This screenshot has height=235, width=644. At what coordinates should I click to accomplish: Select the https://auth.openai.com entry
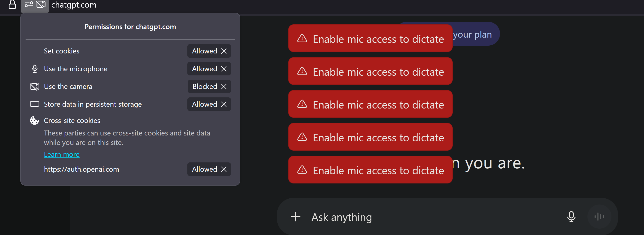click(81, 169)
